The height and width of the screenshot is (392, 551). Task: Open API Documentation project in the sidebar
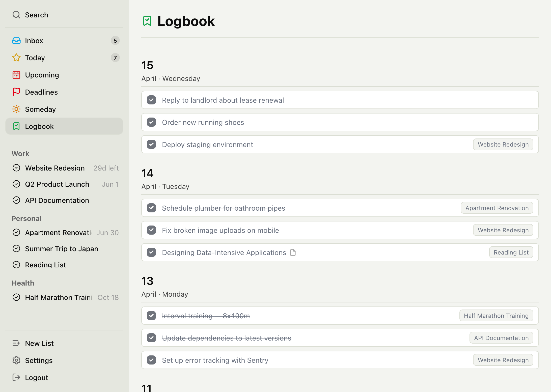pyautogui.click(x=64, y=200)
